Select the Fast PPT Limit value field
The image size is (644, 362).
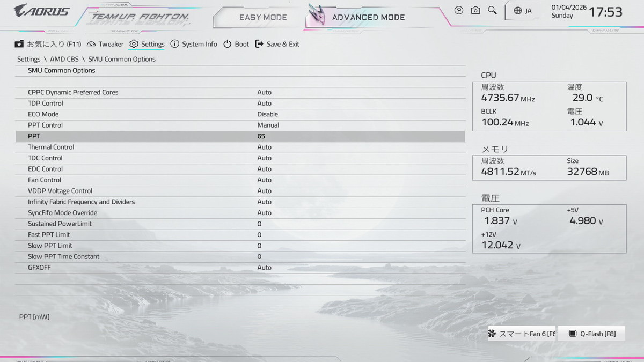tap(259, 235)
